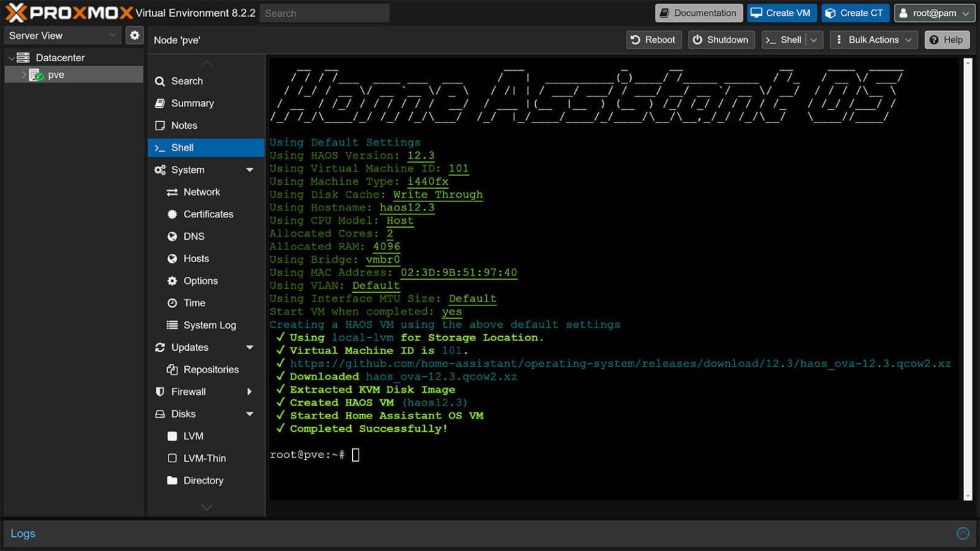Collapse the System section
Screen dimensions: 980x551
click(x=249, y=170)
